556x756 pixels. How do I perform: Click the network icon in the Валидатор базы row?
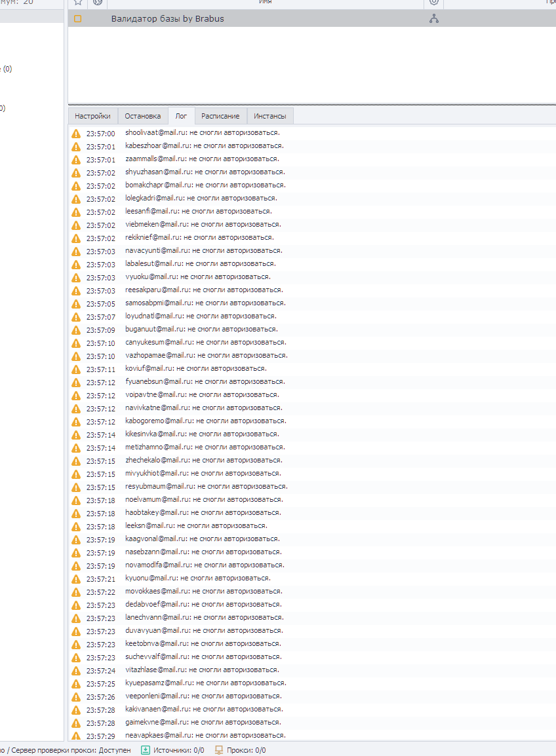(x=434, y=19)
